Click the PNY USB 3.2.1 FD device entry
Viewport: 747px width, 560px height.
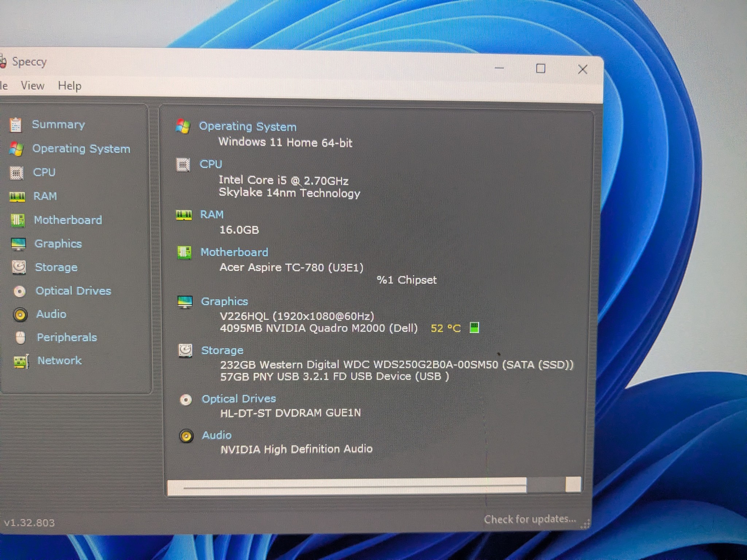(x=334, y=376)
